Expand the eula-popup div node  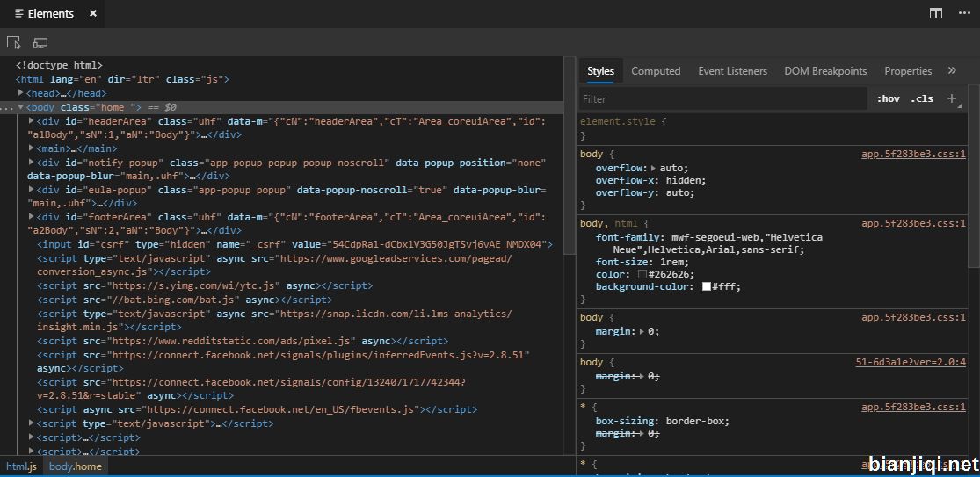coord(32,189)
